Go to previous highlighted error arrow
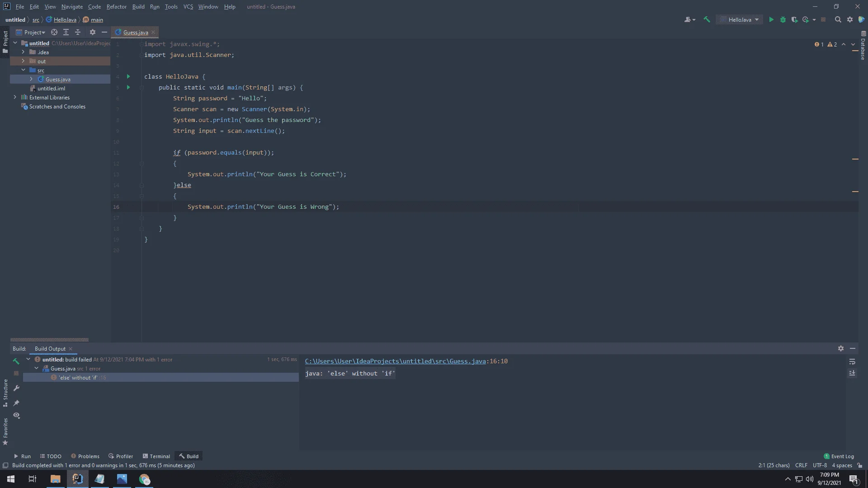The width and height of the screenshot is (868, 488). coord(844,44)
